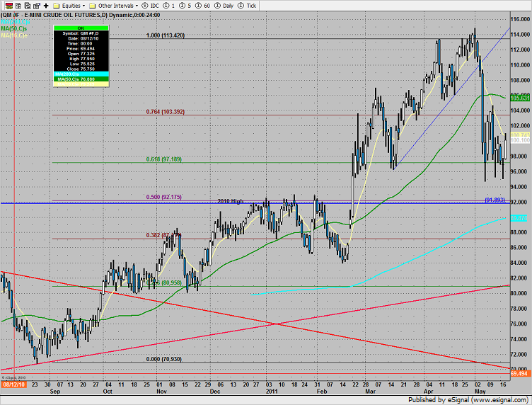Click the 0.764 (103.392) Fibonacci label
The image size is (532, 405).
(166, 112)
